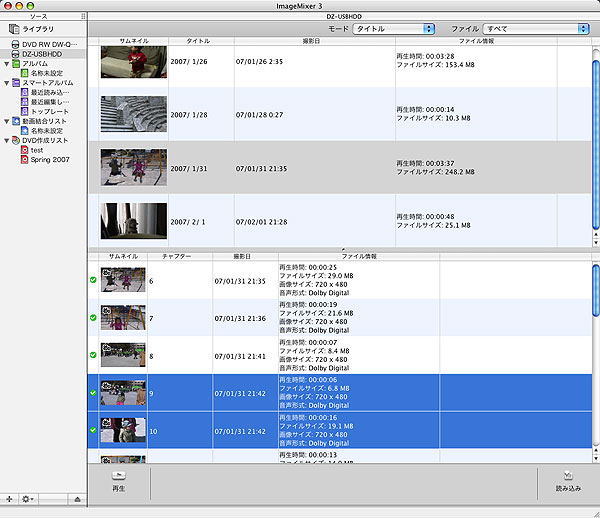Screen dimensions: 600x518
Task: Click the eject icon at sidebar bottom
Action: 77,498
